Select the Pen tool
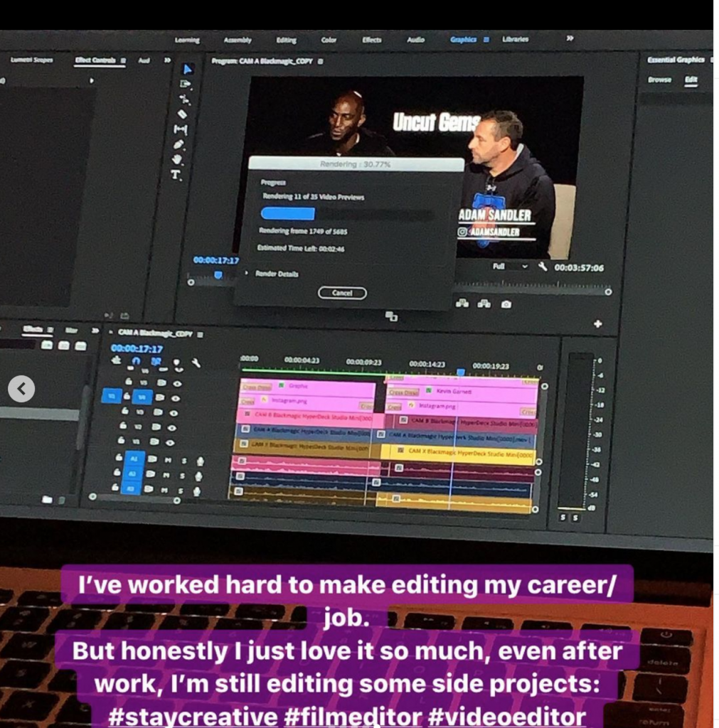The width and height of the screenshot is (719, 728). [x=179, y=145]
